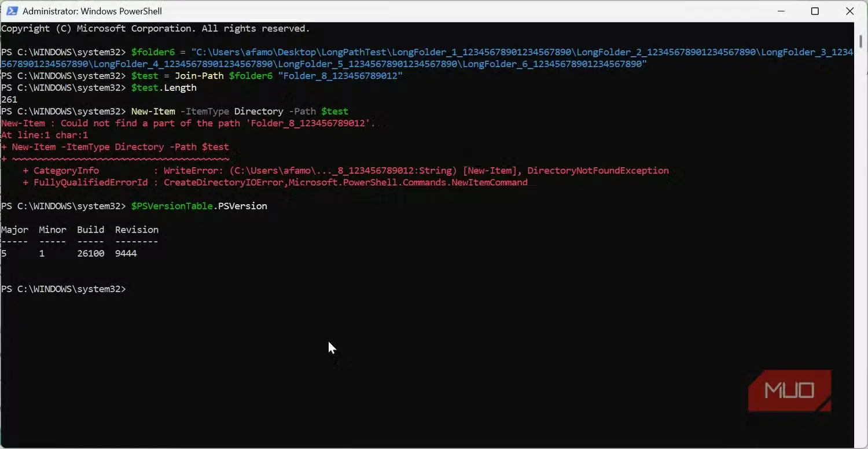Click the Build value "26100"
Screen dimensions: 868x449
coord(90,253)
